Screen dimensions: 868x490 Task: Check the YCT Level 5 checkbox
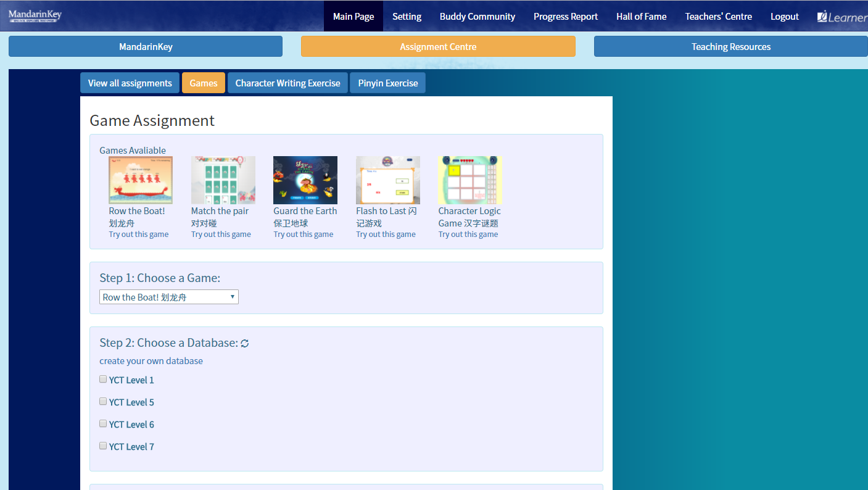tap(103, 401)
